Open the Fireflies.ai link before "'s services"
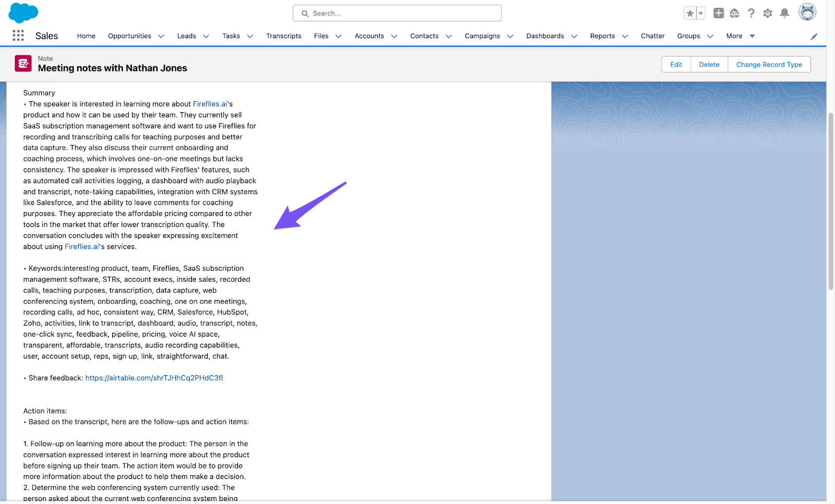Image resolution: width=835 pixels, height=504 pixels. (x=82, y=246)
